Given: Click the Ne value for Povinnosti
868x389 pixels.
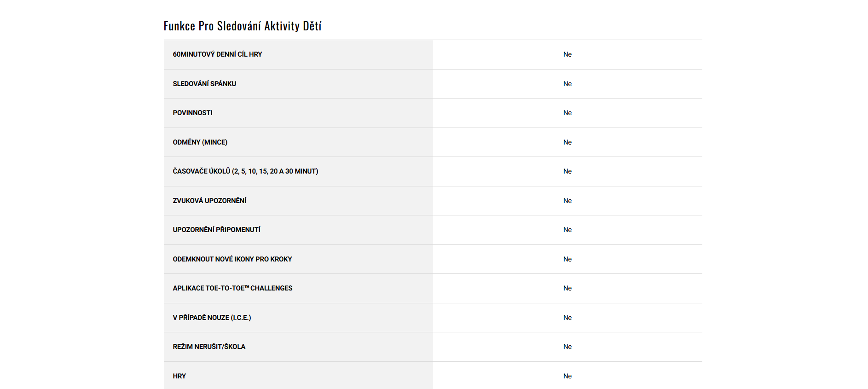Looking at the screenshot, I should [567, 113].
